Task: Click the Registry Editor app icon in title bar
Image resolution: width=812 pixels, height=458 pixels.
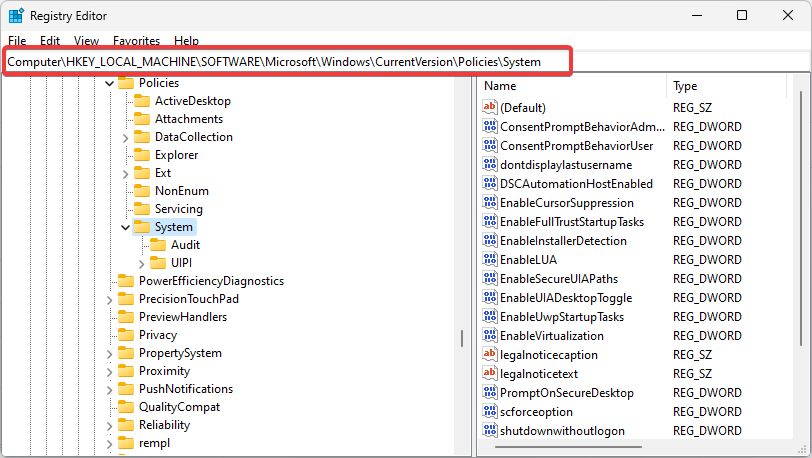Action: point(16,16)
